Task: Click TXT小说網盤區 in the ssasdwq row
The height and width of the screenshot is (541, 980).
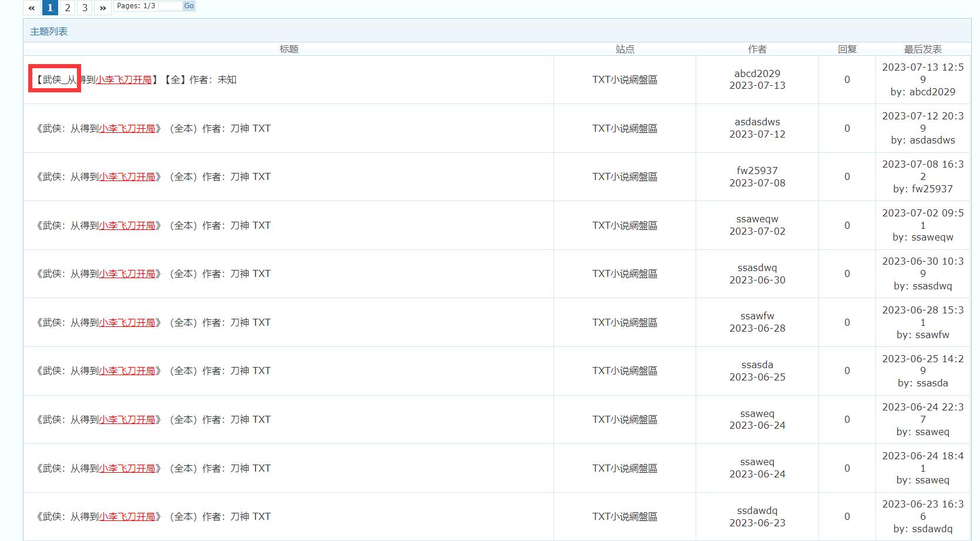Action: 624,273
